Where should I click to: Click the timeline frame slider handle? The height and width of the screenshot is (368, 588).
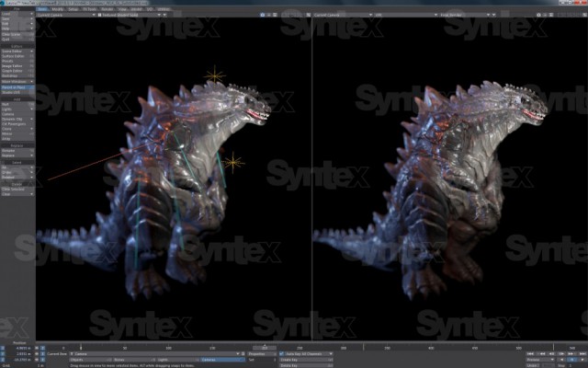coord(265,348)
